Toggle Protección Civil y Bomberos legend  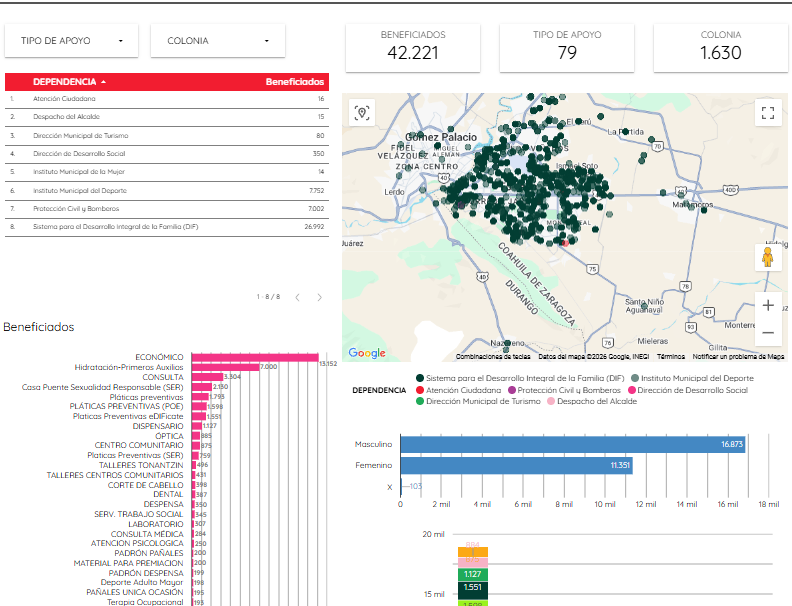click(x=564, y=390)
